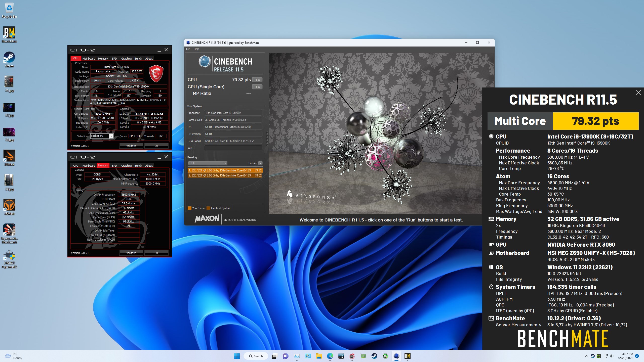Open the VRMark desktop shortcut
Screen dimensions: 644x362
tap(9, 207)
